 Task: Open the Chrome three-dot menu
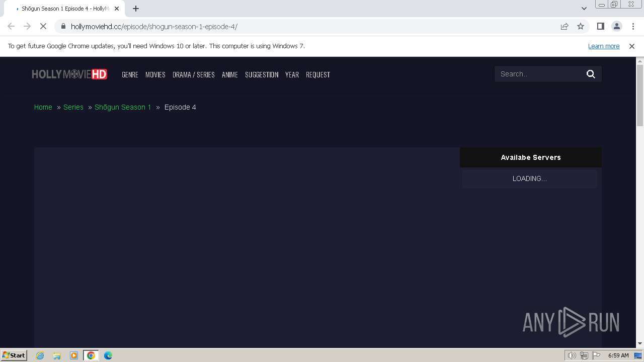point(632,26)
